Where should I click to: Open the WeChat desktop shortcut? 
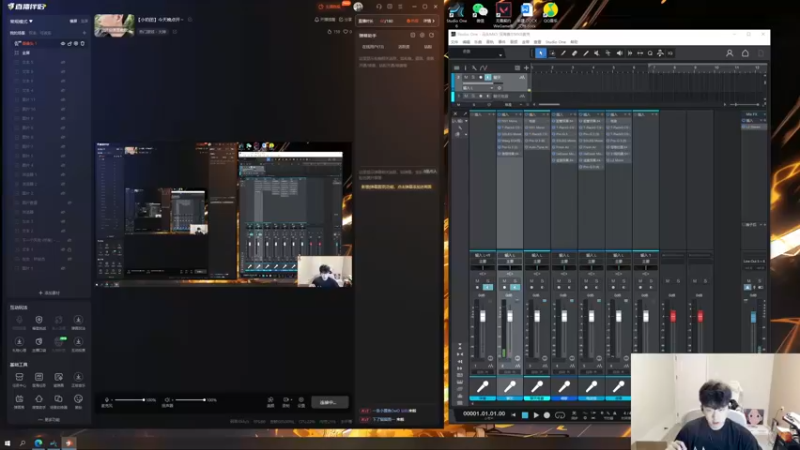(x=480, y=10)
